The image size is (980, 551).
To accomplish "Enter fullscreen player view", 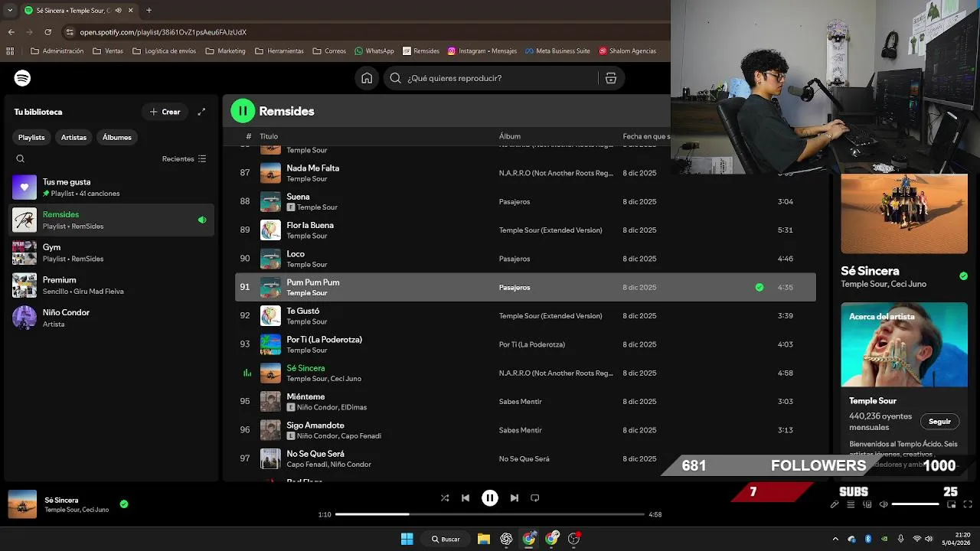I will [x=968, y=504].
